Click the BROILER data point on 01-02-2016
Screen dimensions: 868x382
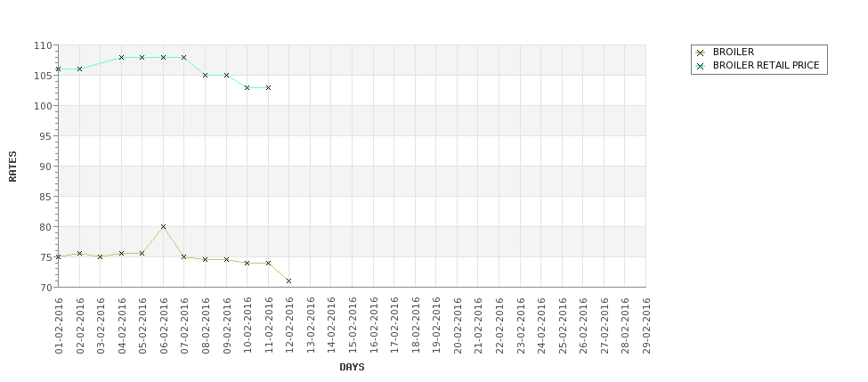point(59,256)
